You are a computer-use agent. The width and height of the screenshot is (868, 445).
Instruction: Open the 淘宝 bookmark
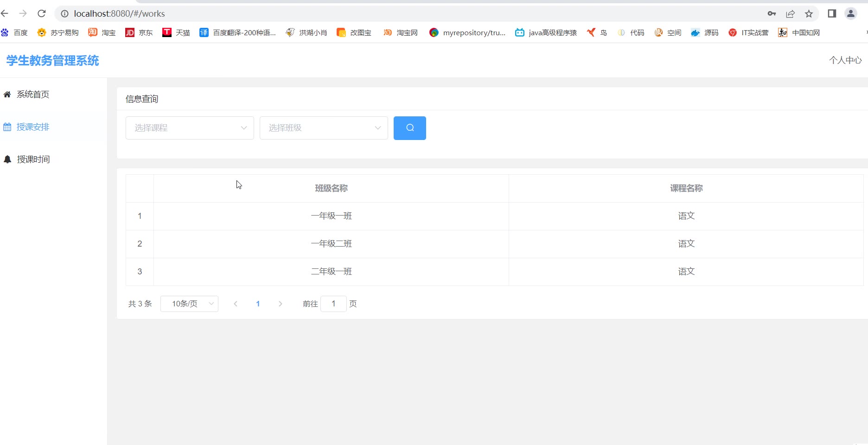pos(102,32)
